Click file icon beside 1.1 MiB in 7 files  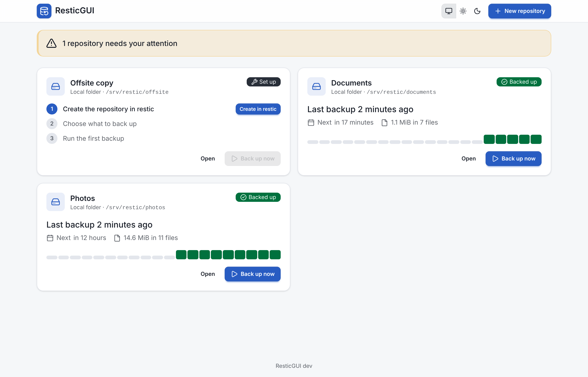point(384,122)
